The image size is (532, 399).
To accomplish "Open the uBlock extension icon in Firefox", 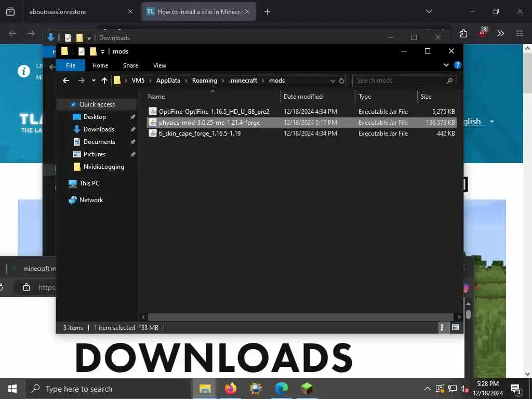I will pos(482,33).
